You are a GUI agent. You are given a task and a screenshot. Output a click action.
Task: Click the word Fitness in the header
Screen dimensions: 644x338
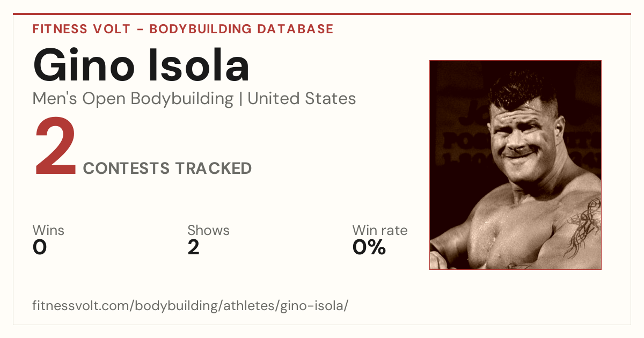pyautogui.click(x=60, y=29)
